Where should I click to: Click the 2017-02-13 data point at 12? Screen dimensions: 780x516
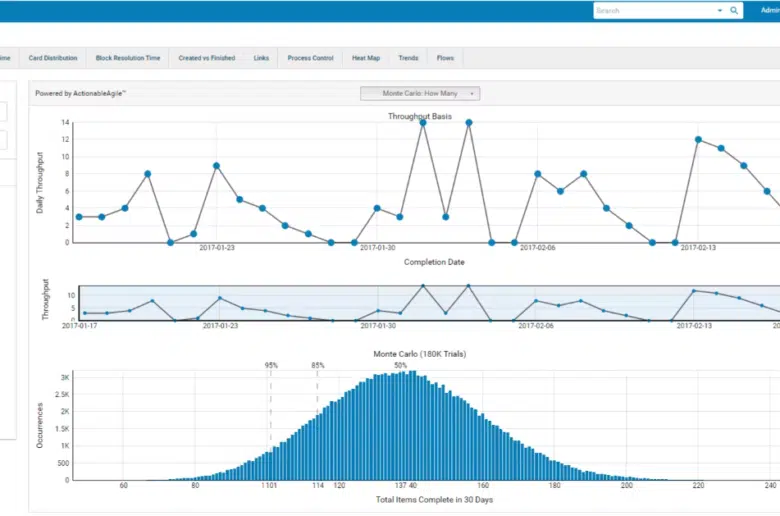[x=698, y=140]
